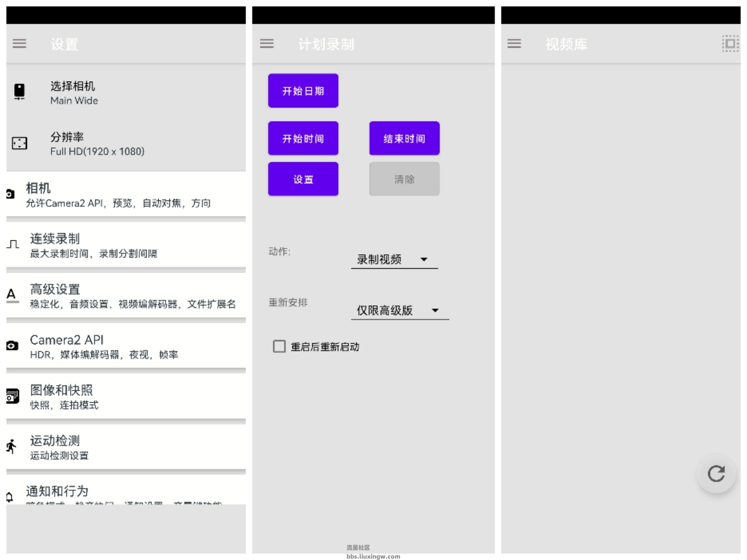Tap the bell icon beside 通知和行为

click(x=10, y=497)
